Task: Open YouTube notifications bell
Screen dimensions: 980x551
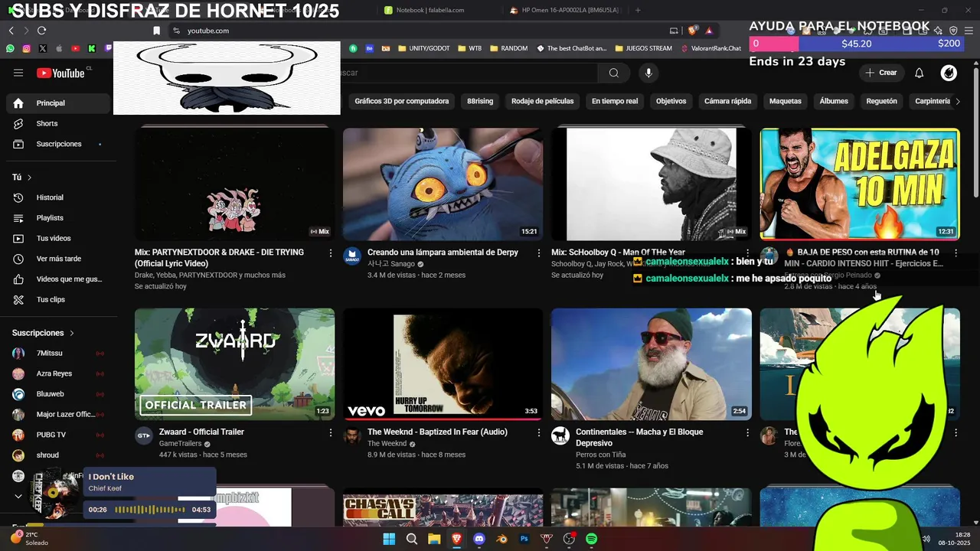Action: 920,73
